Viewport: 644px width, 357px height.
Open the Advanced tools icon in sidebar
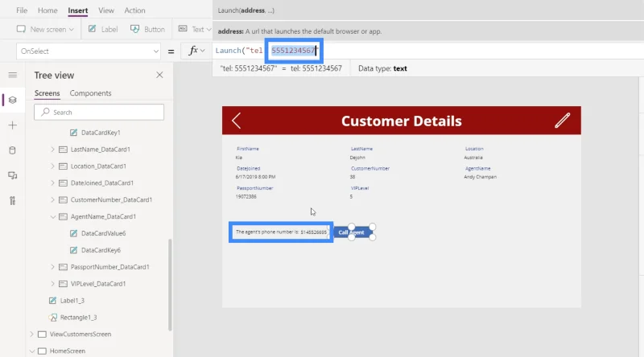tap(13, 201)
